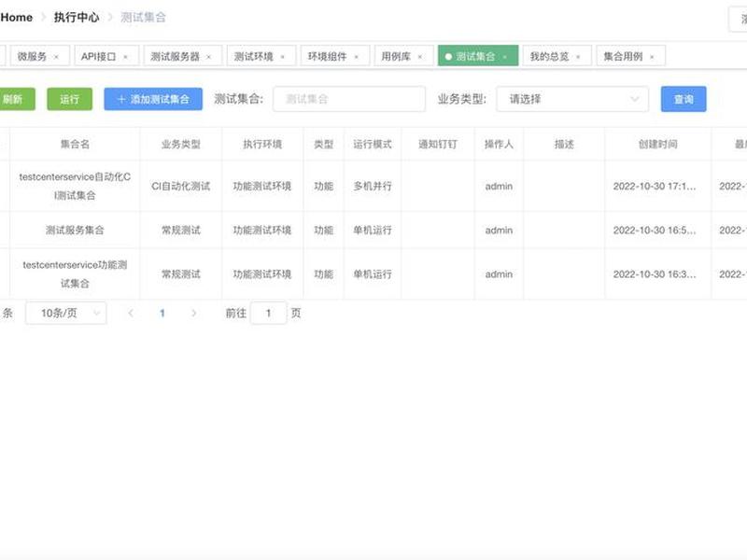Click admin in the 测试服务集合 row
This screenshot has height=560, width=747.
coord(499,230)
